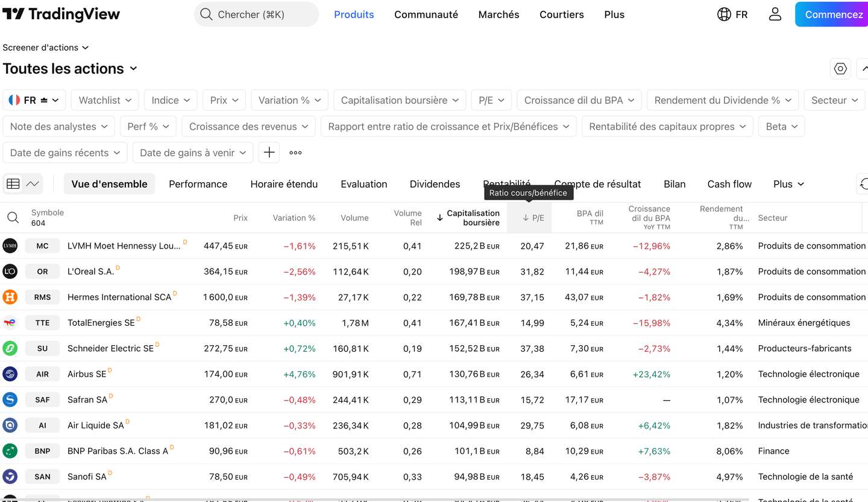
Task: Click the Safran company logo
Action: coord(10,399)
